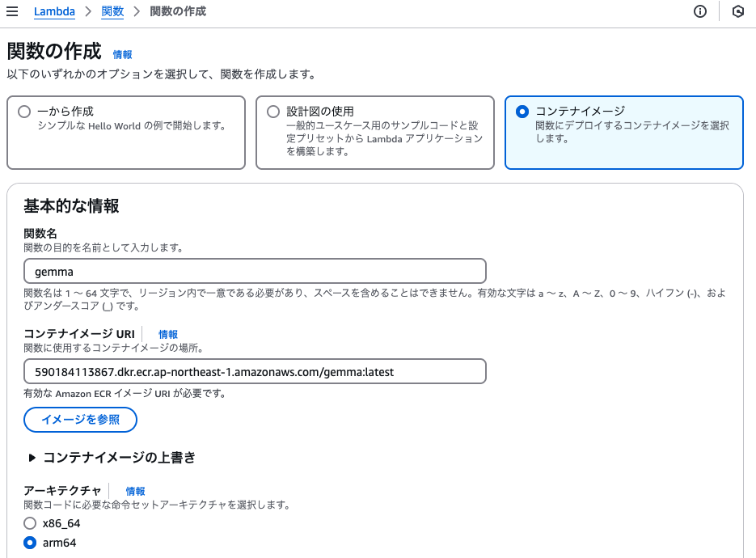756x558 pixels.
Task: Click 関数の目的を名前として入力します description
Action: pos(103,247)
